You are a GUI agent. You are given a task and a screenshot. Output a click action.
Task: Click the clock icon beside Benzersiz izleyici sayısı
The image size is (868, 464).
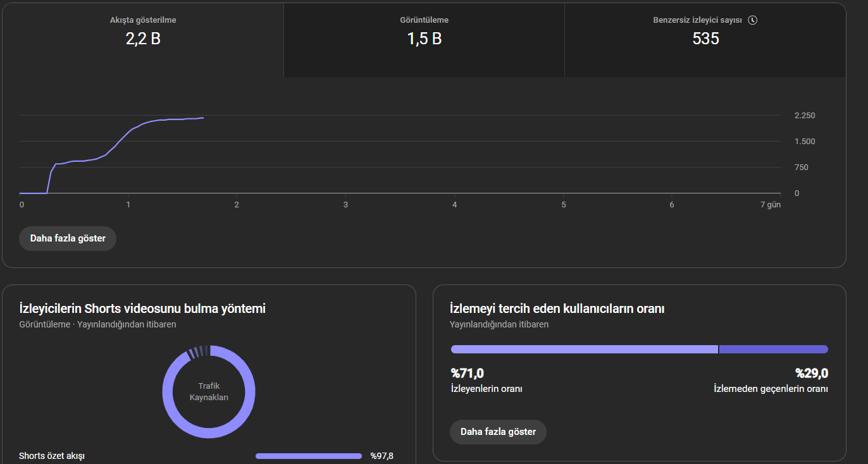coord(752,20)
